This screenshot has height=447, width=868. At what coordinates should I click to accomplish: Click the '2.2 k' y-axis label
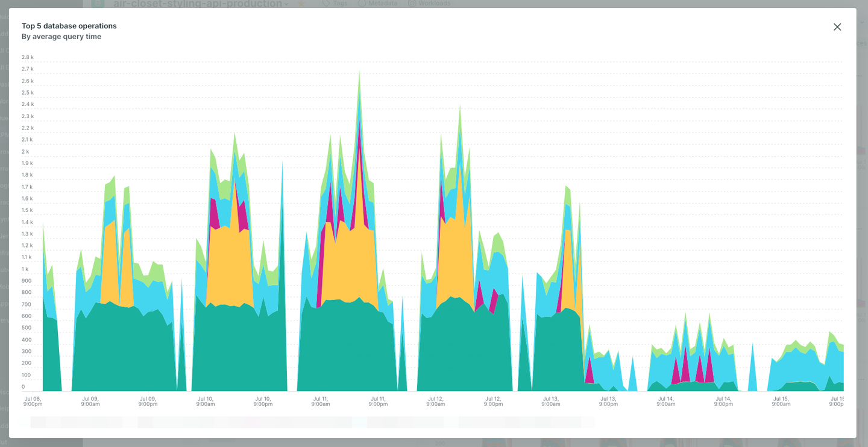coord(28,128)
